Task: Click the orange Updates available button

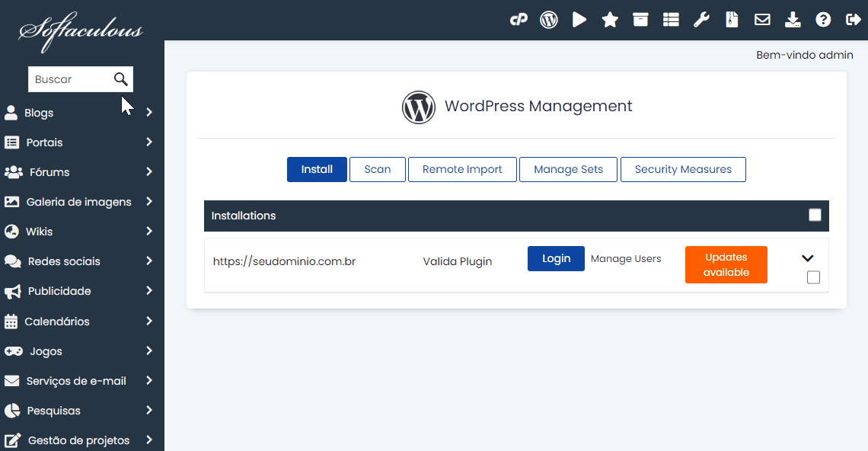Action: pos(726,265)
